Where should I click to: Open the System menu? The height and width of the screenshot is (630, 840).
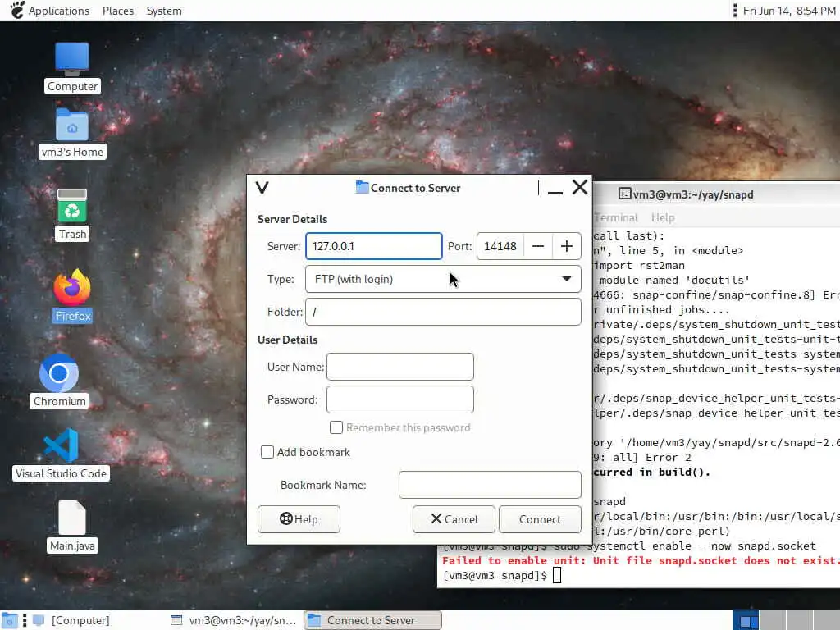(164, 11)
